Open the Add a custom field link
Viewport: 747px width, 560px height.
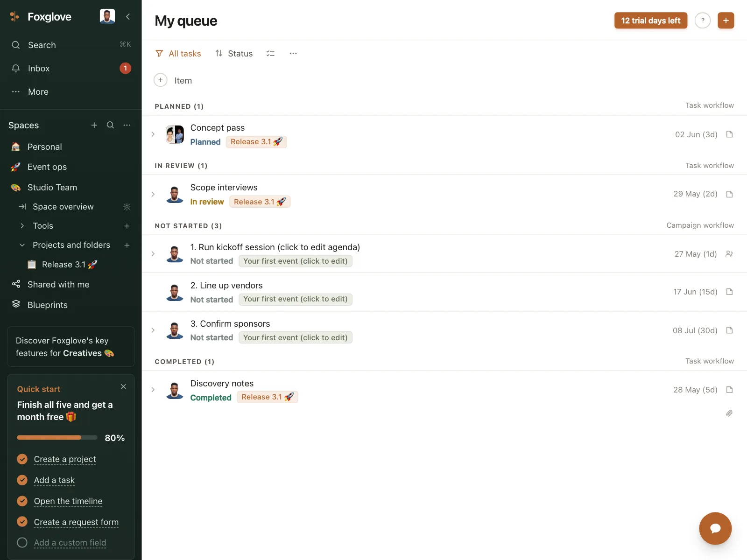pyautogui.click(x=70, y=543)
